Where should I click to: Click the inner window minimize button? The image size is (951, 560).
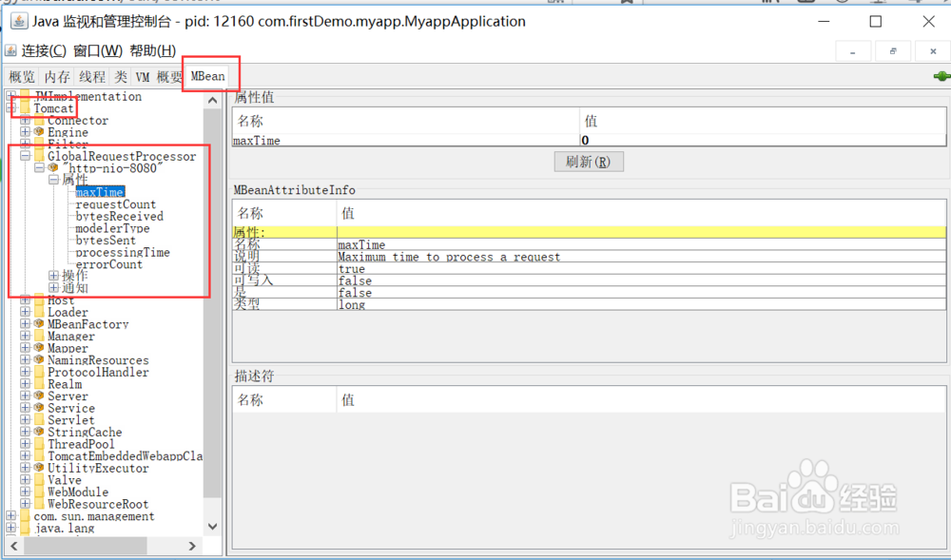click(853, 51)
